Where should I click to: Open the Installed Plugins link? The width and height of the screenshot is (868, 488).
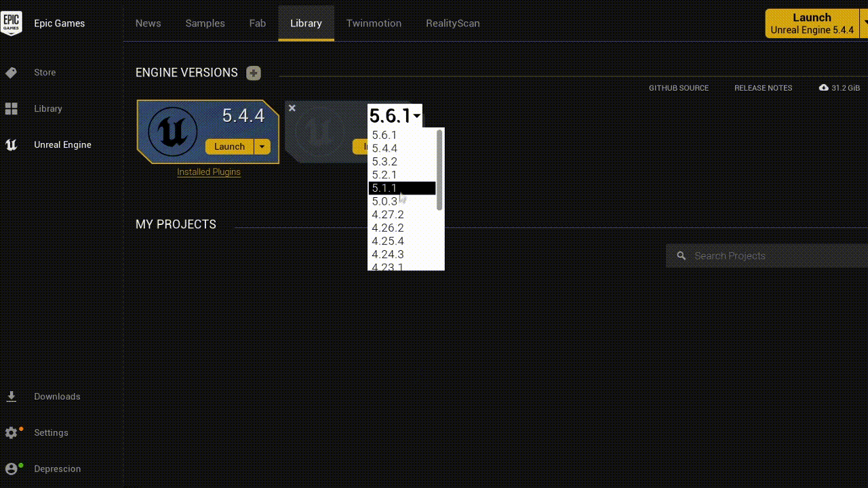click(x=209, y=171)
